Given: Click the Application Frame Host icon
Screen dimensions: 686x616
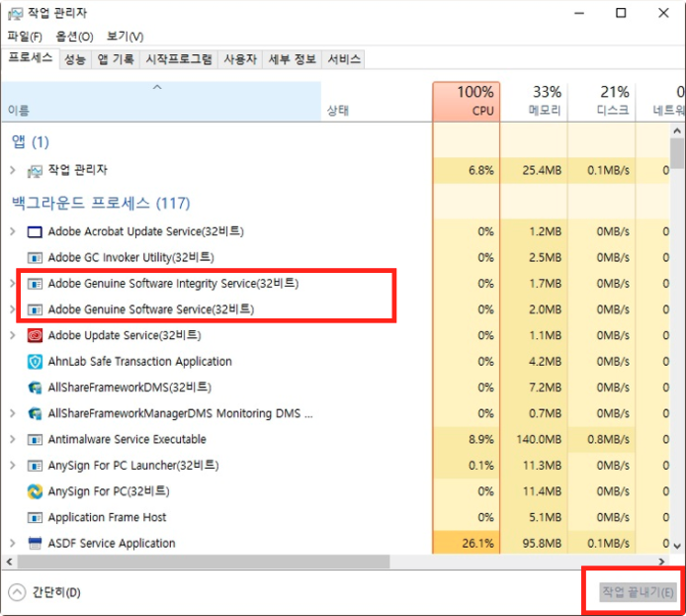Looking at the screenshot, I should (x=35, y=517).
